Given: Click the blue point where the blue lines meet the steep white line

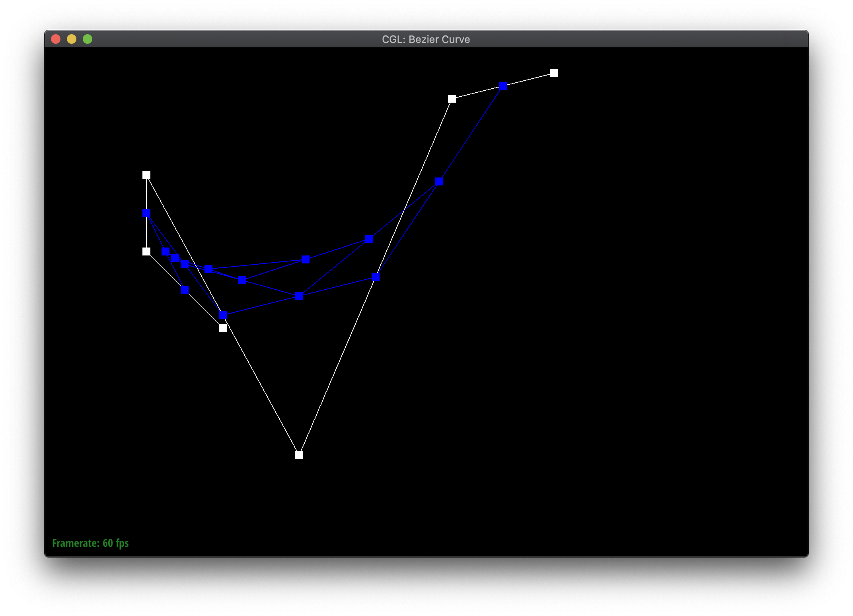Looking at the screenshot, I should pyautogui.click(x=376, y=277).
